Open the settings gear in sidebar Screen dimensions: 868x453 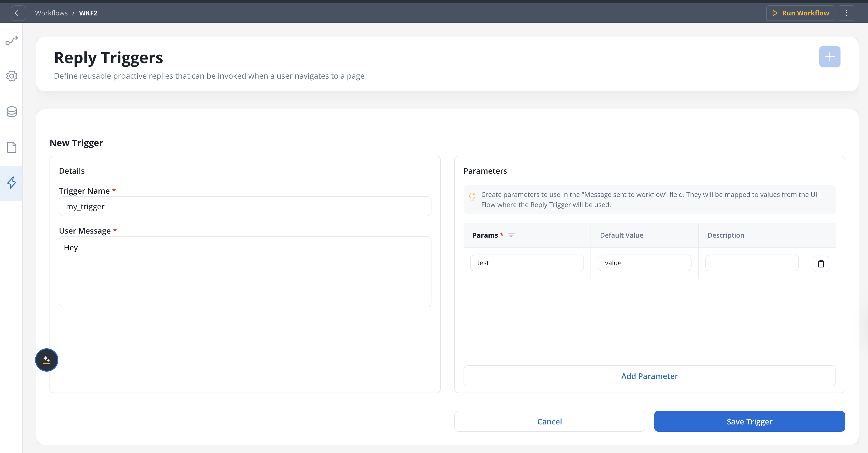point(11,76)
